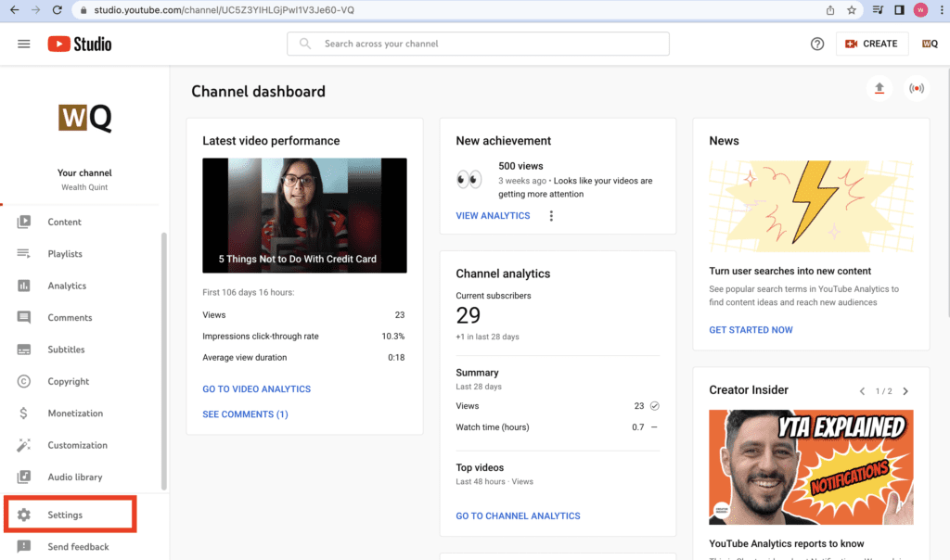The height and width of the screenshot is (560, 950).
Task: Click the search across your channel field
Action: click(478, 44)
